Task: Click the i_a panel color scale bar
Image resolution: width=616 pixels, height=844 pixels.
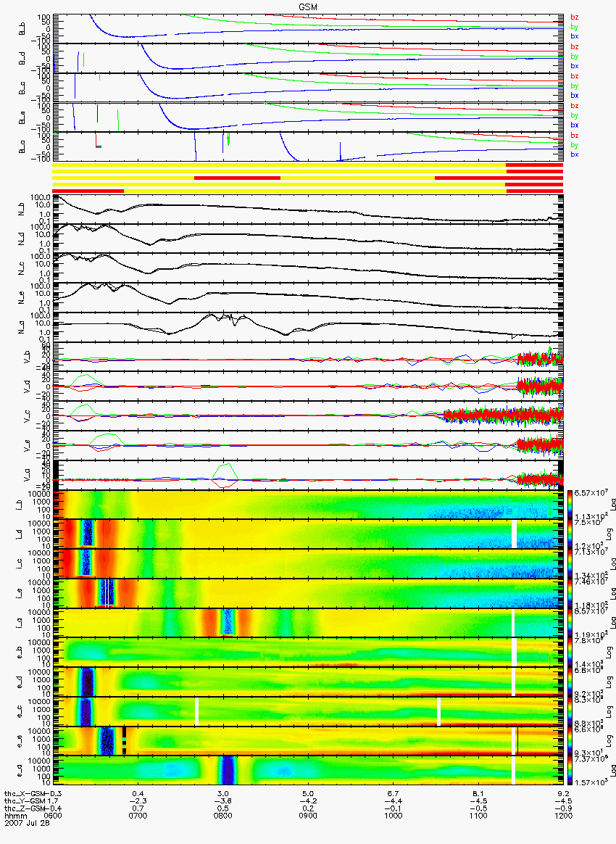Action: pyautogui.click(x=570, y=623)
